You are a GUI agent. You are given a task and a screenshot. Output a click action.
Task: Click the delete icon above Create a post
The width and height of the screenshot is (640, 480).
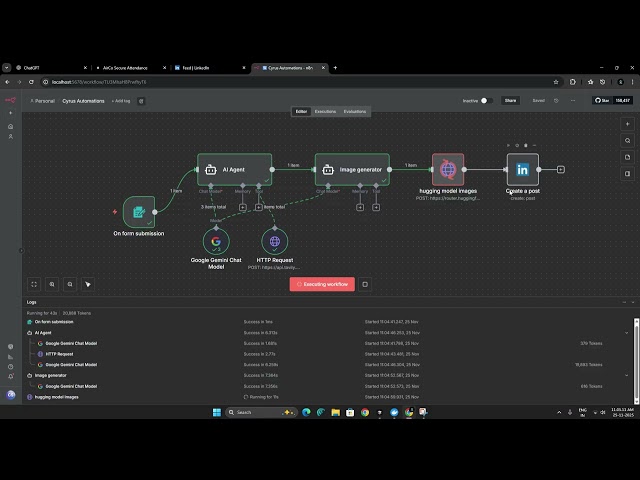pos(526,145)
